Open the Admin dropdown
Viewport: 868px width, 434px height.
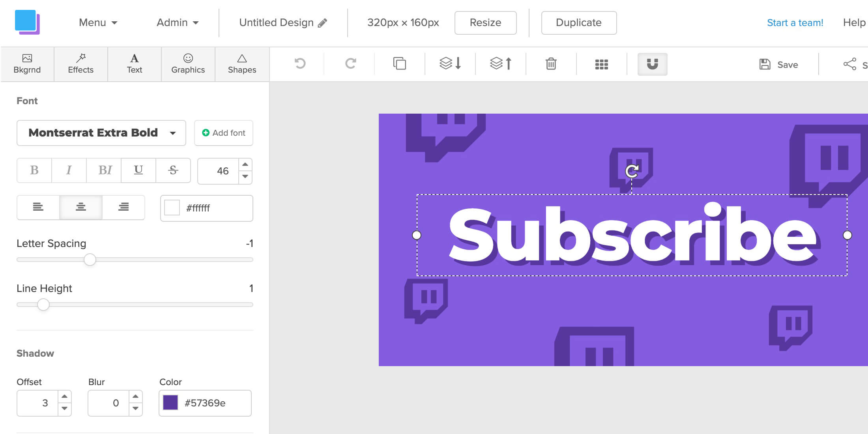(178, 22)
